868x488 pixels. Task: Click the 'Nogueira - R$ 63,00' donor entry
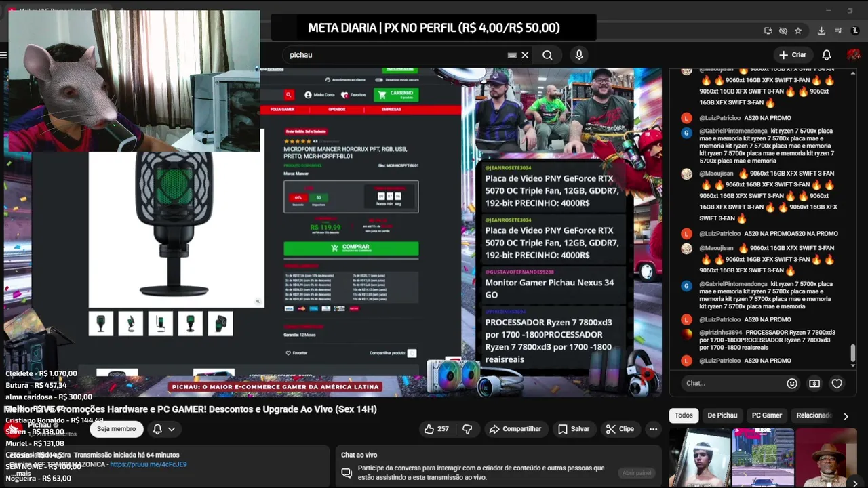tap(38, 479)
